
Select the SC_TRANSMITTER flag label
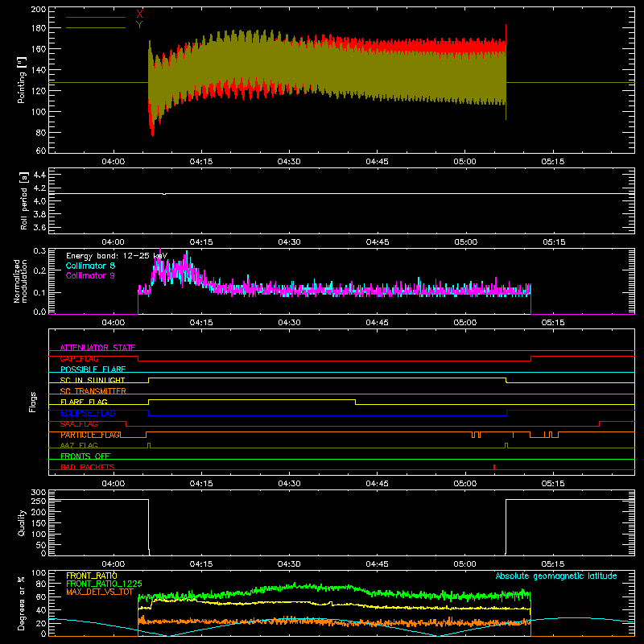(x=93, y=391)
